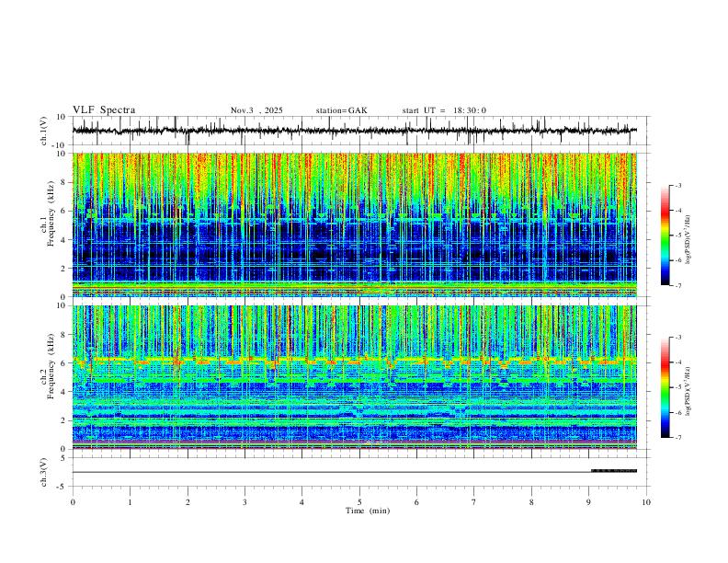
Task: Select the date text "Nov.3 , 2025"
Action: point(256,110)
